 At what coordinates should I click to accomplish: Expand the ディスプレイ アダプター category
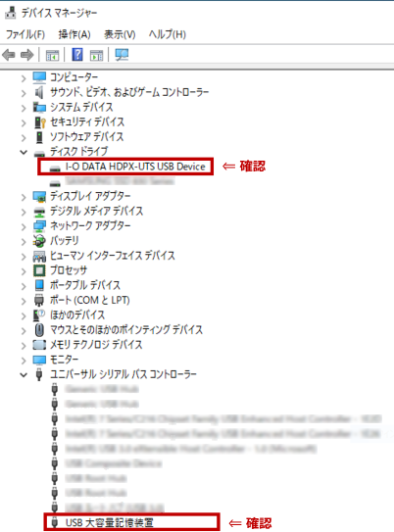(24, 197)
